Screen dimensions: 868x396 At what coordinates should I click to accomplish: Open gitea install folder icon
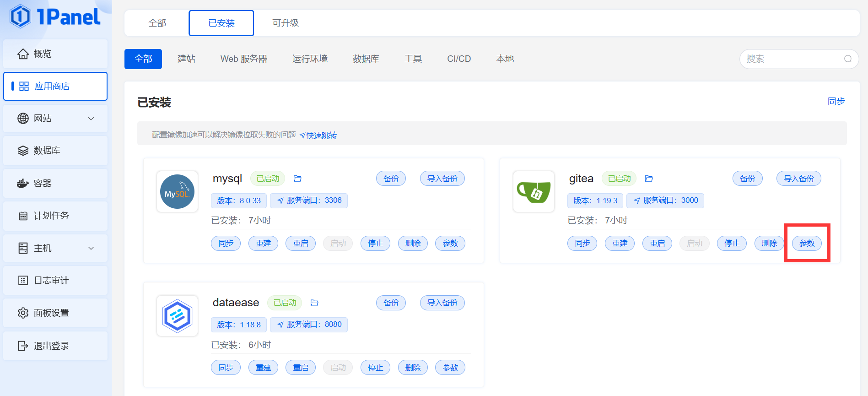point(649,179)
